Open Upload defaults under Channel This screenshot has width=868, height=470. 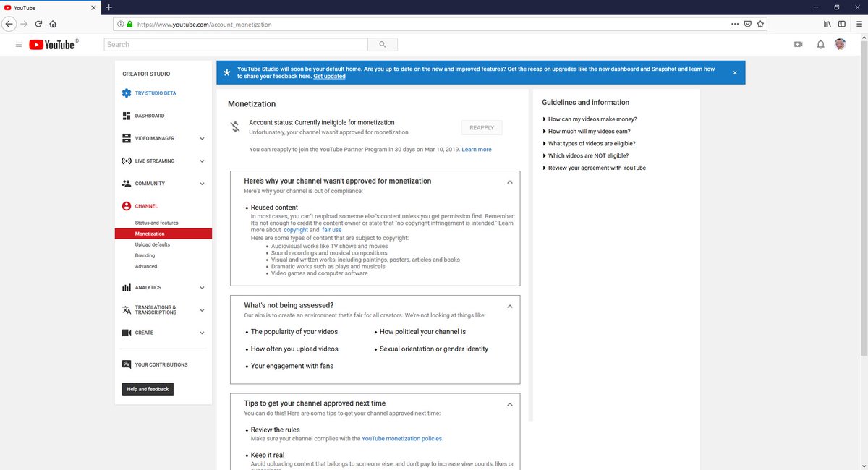pos(152,244)
